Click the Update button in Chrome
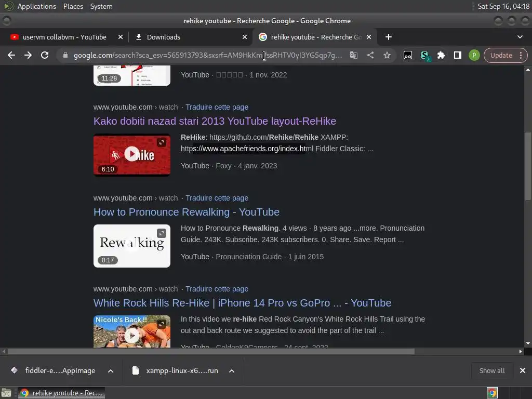 click(x=501, y=55)
